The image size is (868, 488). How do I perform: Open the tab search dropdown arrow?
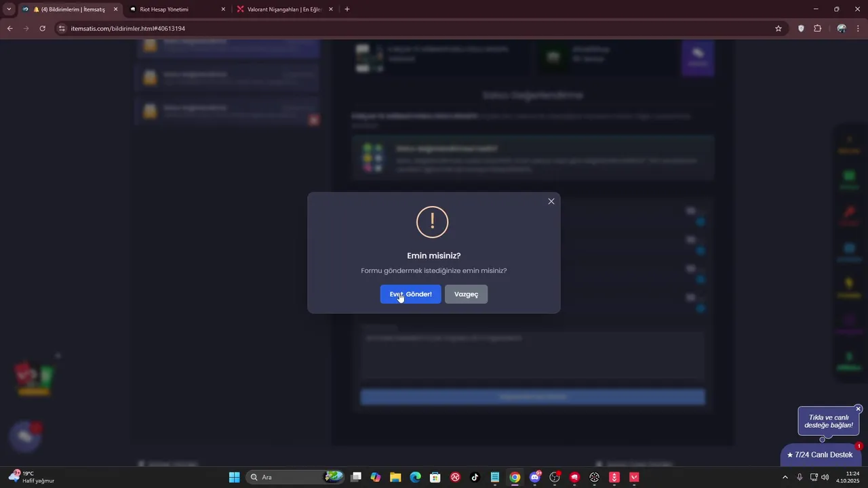pyautogui.click(x=9, y=9)
